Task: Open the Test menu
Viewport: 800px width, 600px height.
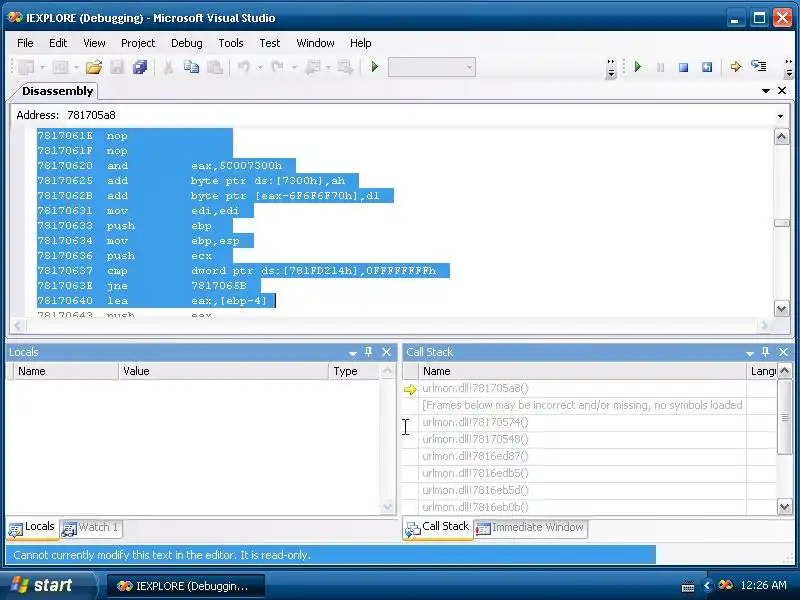Action: (x=269, y=43)
